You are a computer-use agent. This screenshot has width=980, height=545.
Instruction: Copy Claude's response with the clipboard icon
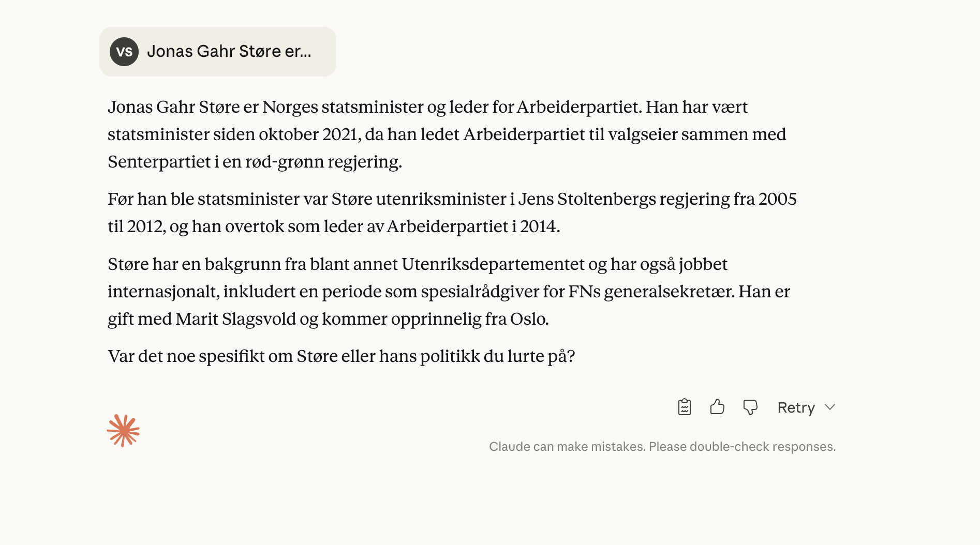(684, 407)
